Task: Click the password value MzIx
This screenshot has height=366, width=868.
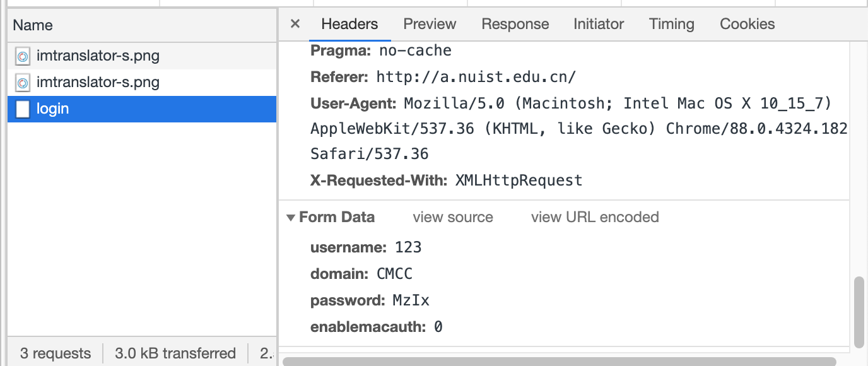Action: pos(411,300)
